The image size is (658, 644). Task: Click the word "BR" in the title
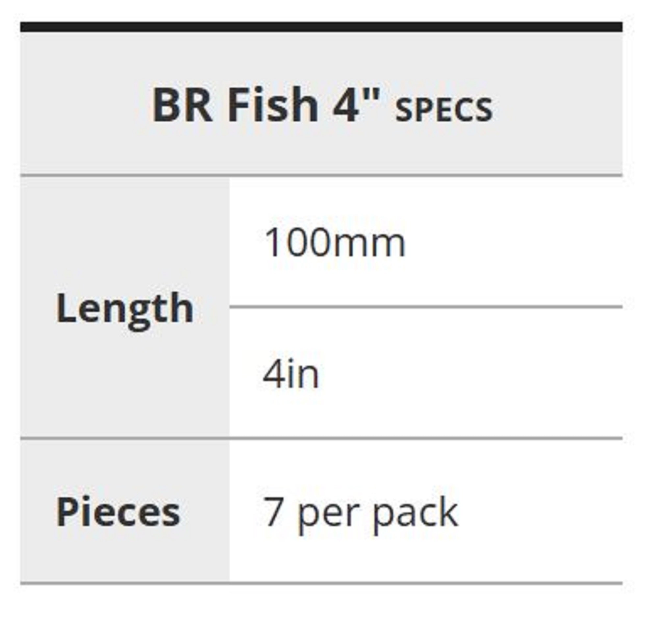(x=182, y=105)
